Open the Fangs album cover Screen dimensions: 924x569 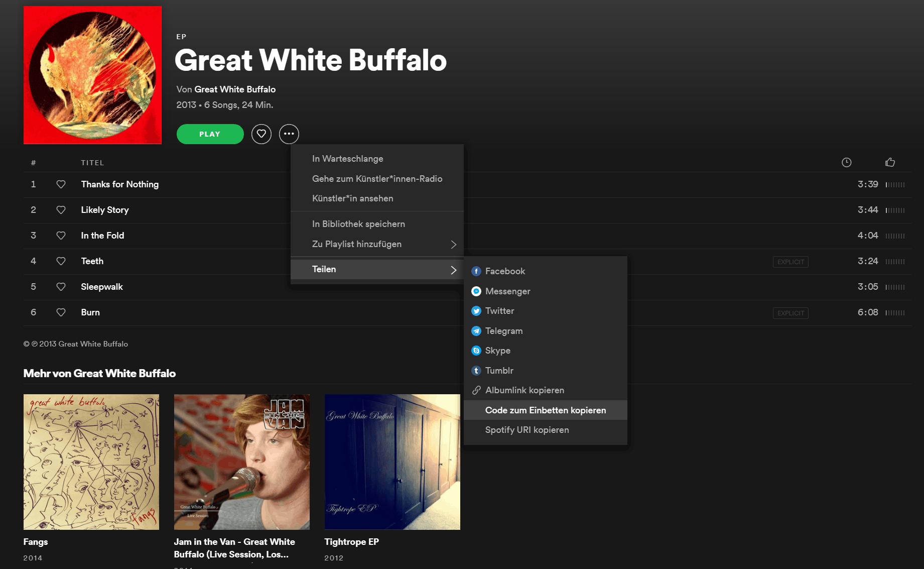point(91,462)
